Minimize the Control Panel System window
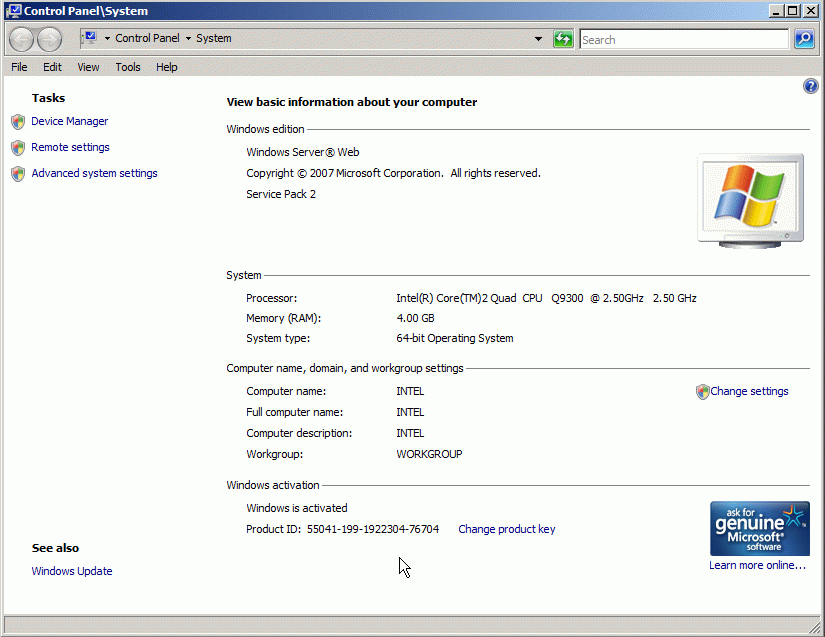 click(776, 10)
